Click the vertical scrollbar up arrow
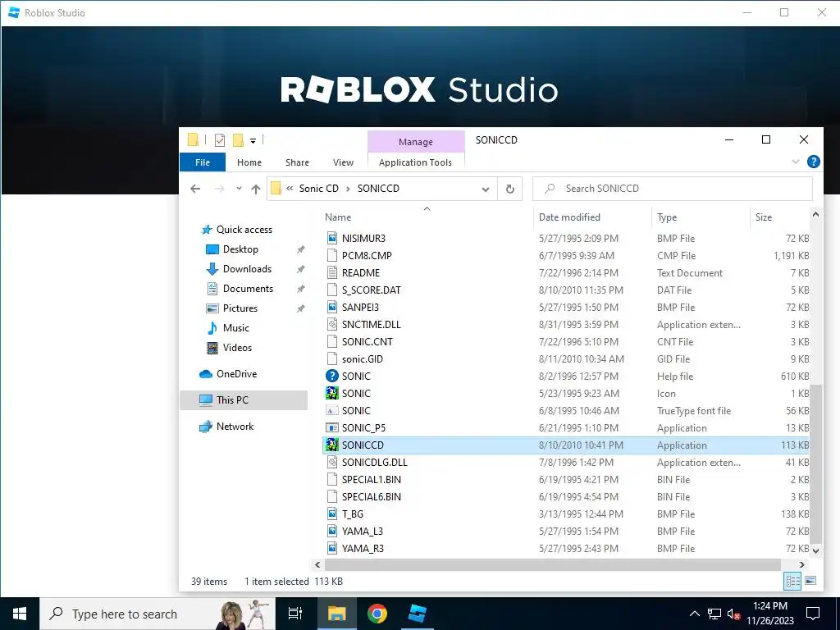This screenshot has height=630, width=840. click(815, 215)
